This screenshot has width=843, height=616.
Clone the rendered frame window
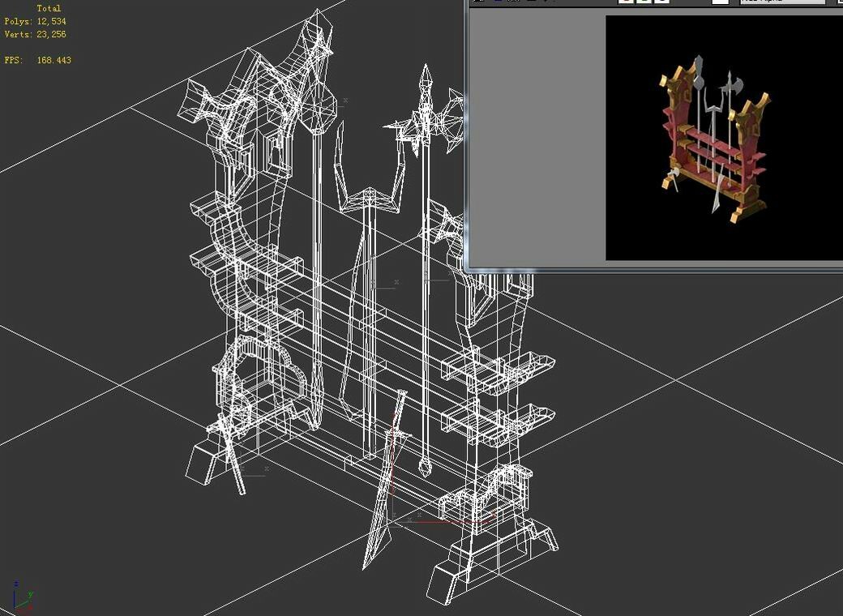click(x=499, y=3)
